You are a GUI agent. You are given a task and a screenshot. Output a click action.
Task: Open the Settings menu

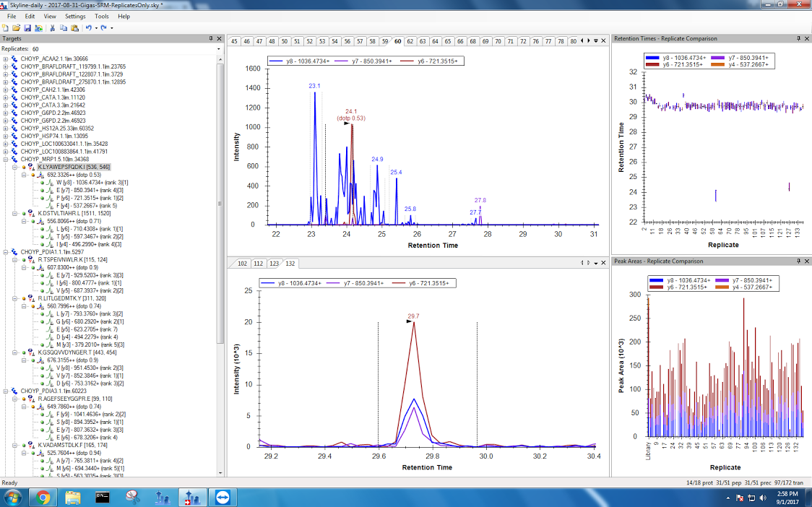74,16
